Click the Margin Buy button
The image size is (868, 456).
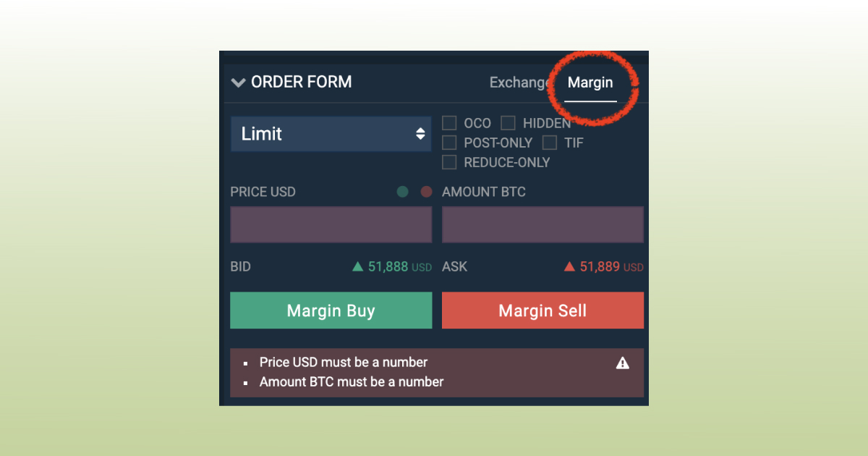coord(331,310)
